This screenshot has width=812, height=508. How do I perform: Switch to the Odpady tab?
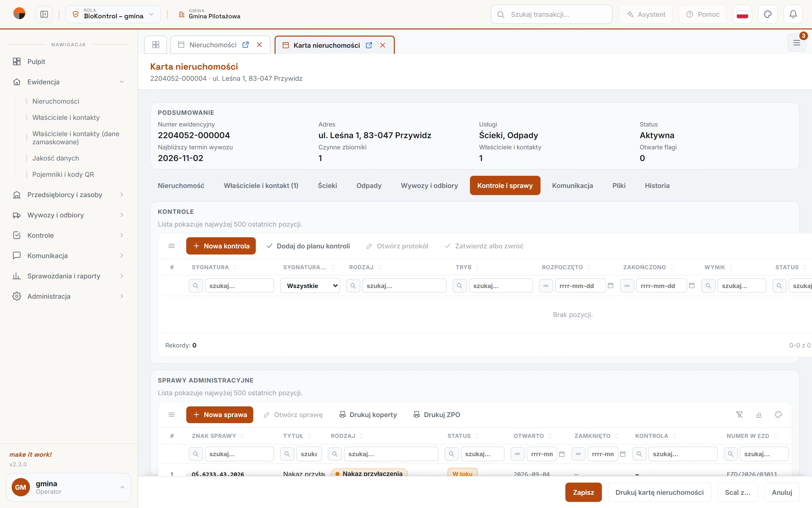369,185
